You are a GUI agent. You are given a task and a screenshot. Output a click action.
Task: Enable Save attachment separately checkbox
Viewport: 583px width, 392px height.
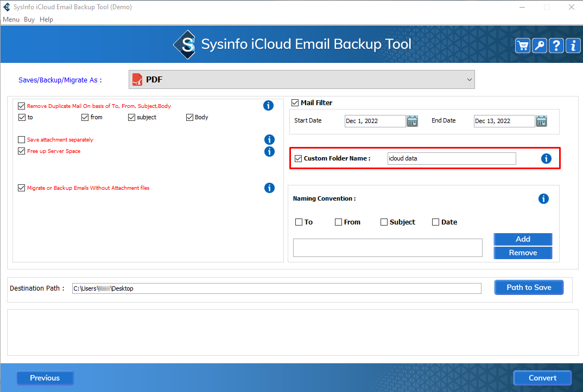point(22,140)
